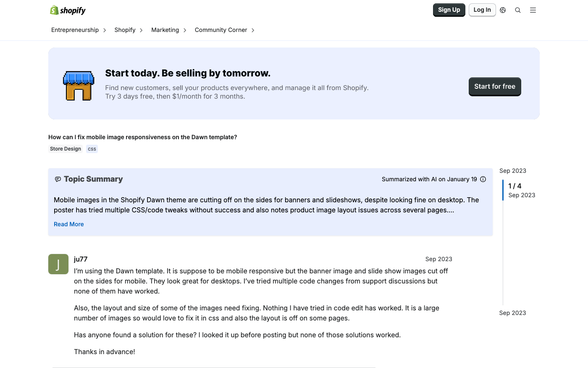This screenshot has height=368, width=588.
Task: Open the hamburger menu icon
Action: [x=533, y=10]
